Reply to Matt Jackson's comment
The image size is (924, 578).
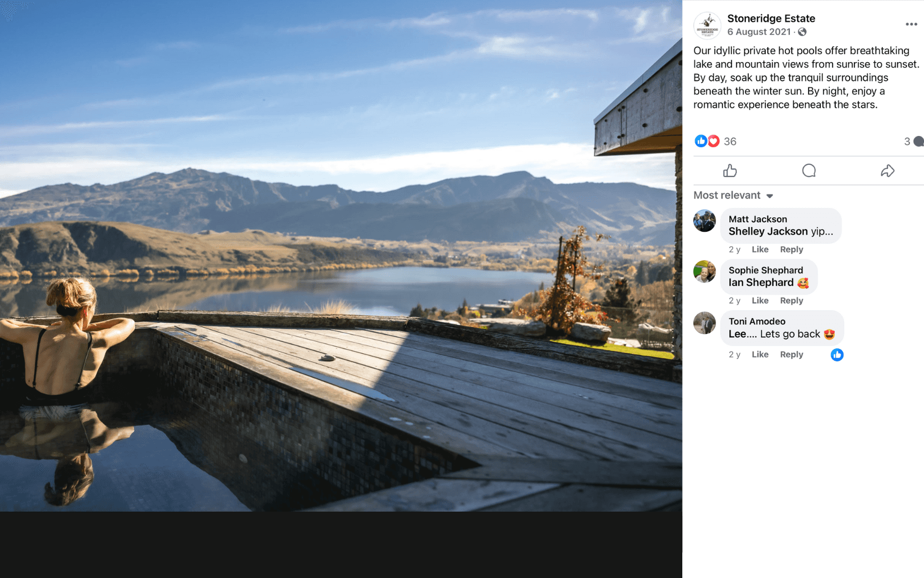pyautogui.click(x=791, y=249)
